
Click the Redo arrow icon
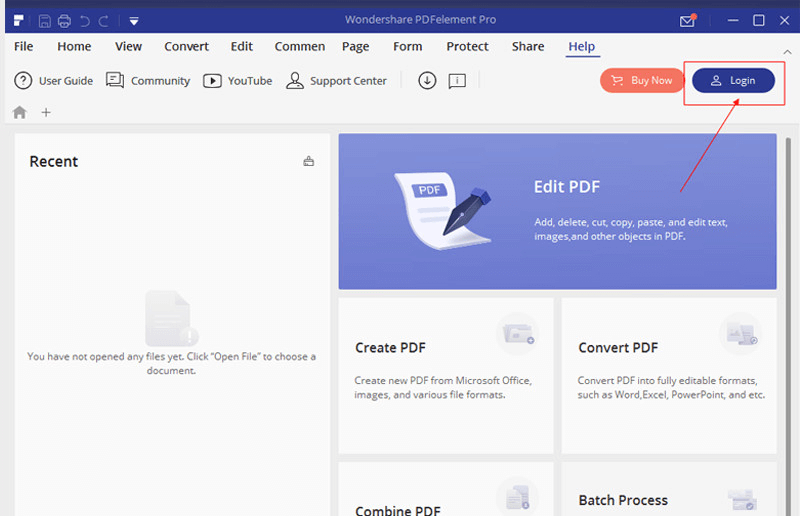point(103,20)
